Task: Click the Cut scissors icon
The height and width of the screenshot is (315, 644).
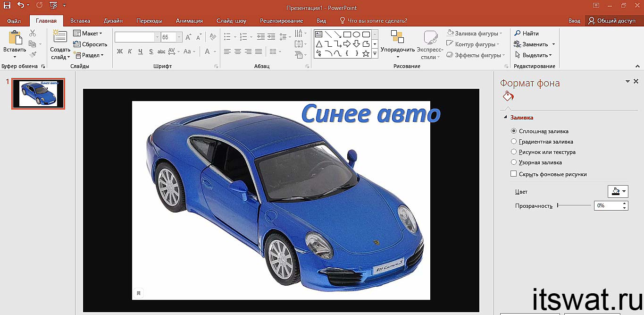Action: [33, 33]
